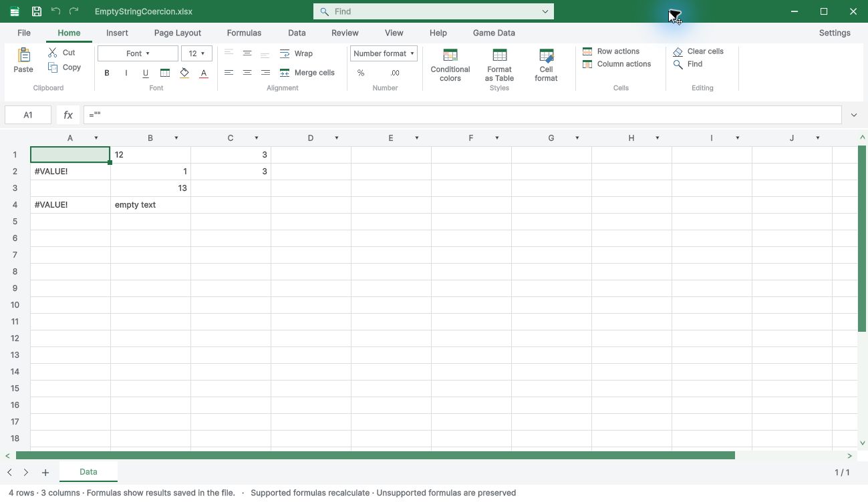Screen dimensions: 868x502
Task: Click Clear cells
Action: point(698,51)
